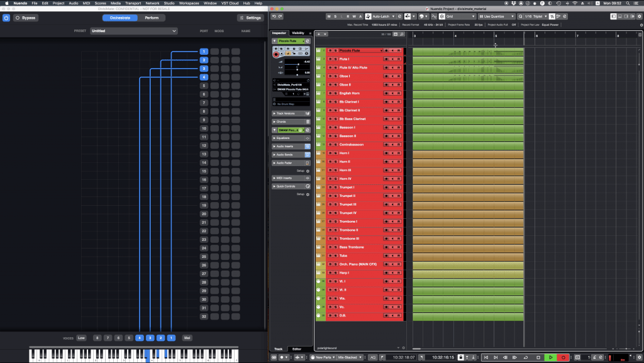Select the Orchestrate mode button
This screenshot has height=363, width=644.
(120, 18)
